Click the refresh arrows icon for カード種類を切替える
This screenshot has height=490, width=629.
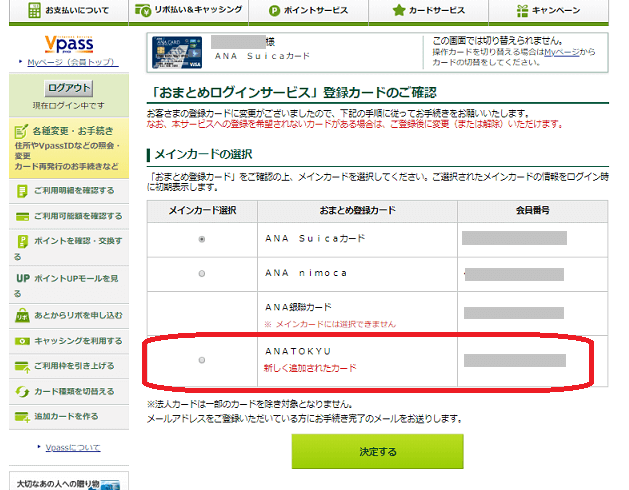coord(22,392)
